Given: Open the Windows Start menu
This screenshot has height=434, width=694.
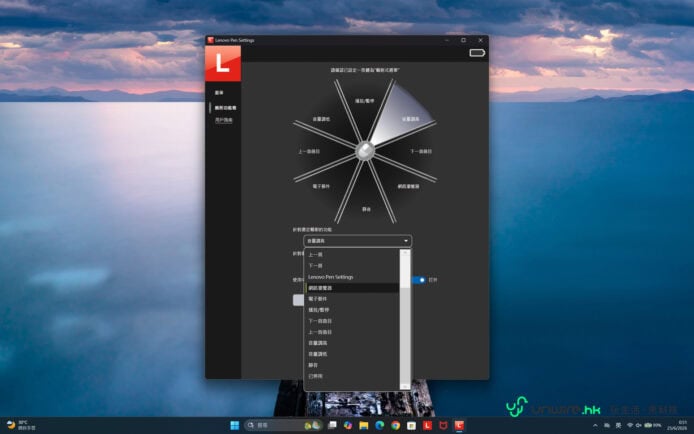Looking at the screenshot, I should click(x=235, y=425).
